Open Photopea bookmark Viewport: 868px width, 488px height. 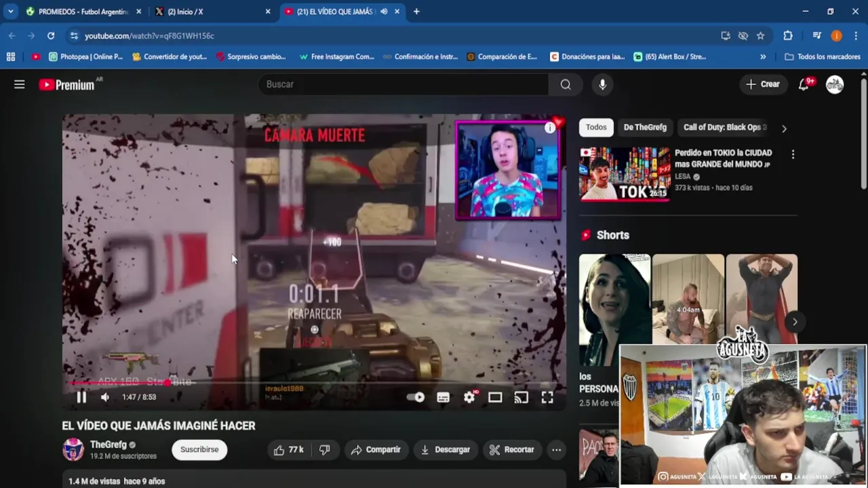pyautogui.click(x=85, y=57)
